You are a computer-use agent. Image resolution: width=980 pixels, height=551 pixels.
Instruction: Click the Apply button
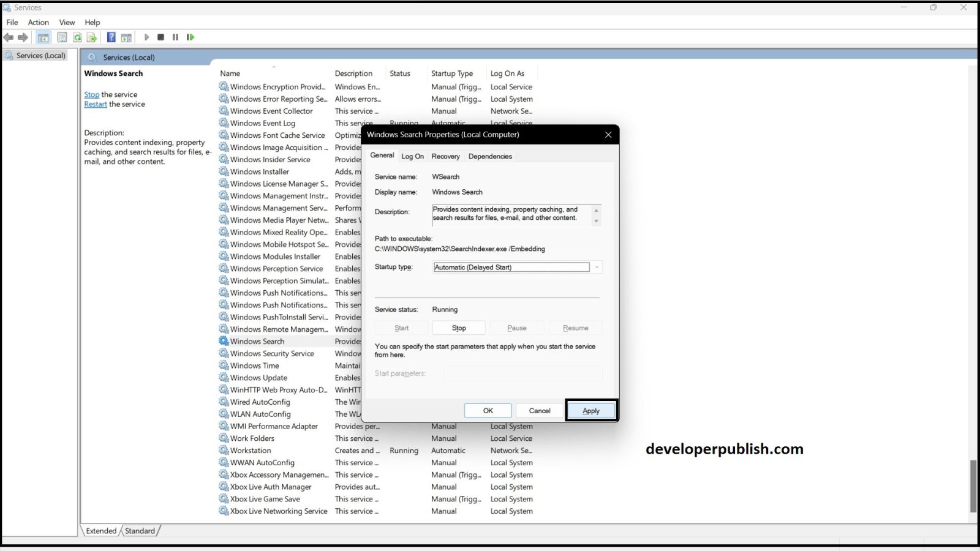(590, 410)
